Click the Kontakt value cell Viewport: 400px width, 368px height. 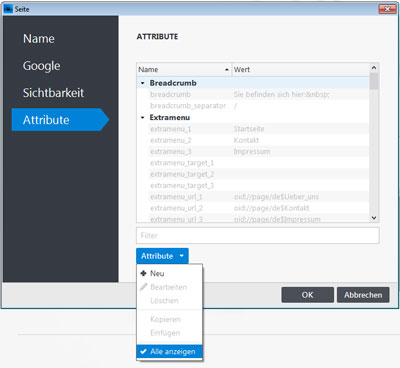pos(246,140)
